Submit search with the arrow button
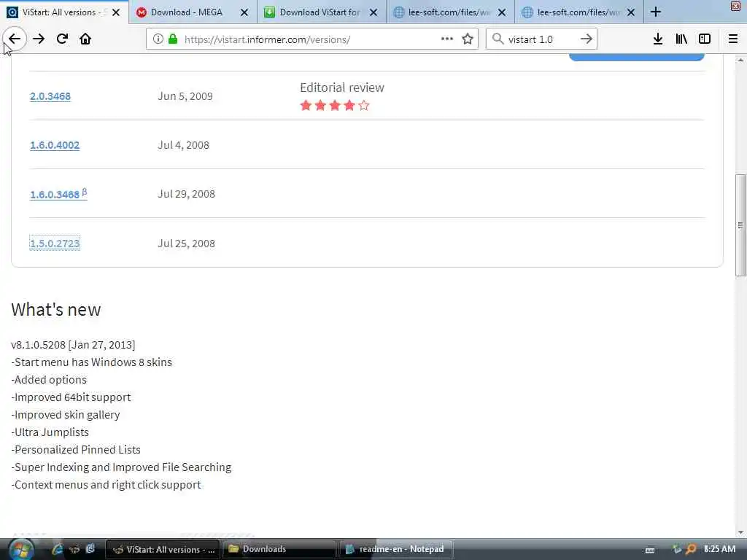The height and width of the screenshot is (560, 747). 587,39
